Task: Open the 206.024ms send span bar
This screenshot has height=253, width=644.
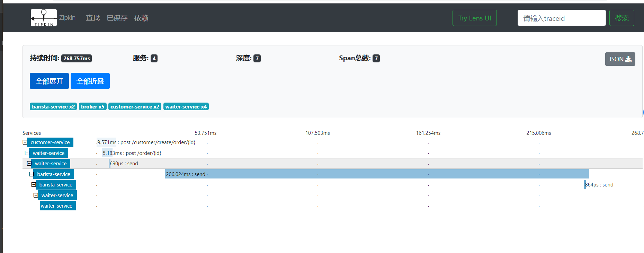Action: coord(377,174)
